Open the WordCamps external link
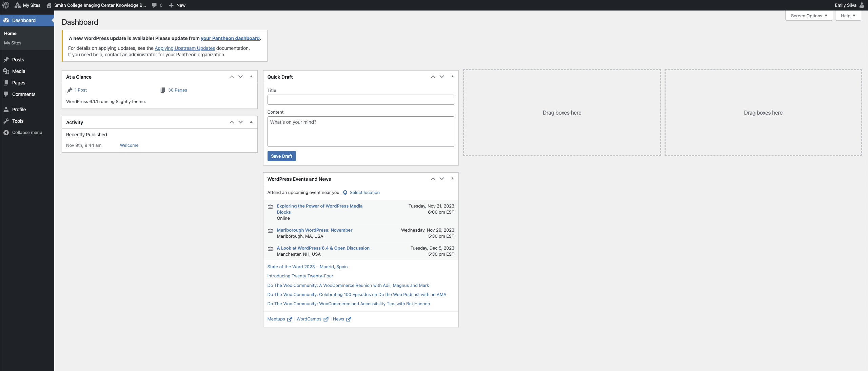 point(312,319)
